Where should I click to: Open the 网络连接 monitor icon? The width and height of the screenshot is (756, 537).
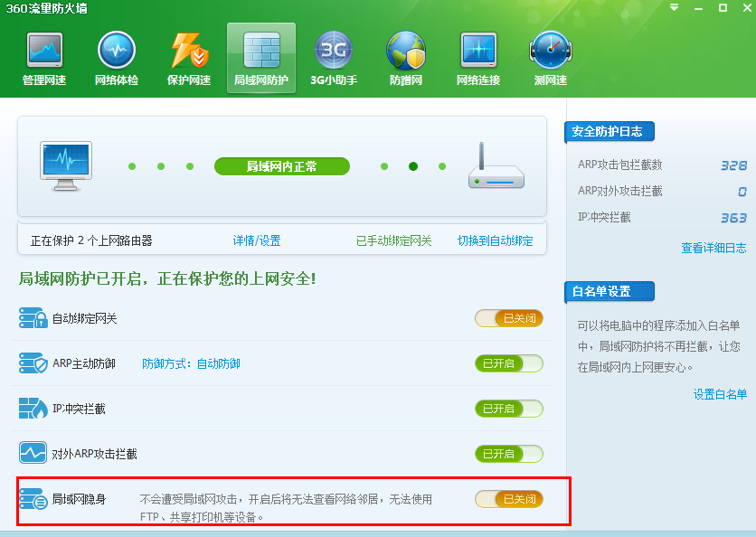click(478, 50)
